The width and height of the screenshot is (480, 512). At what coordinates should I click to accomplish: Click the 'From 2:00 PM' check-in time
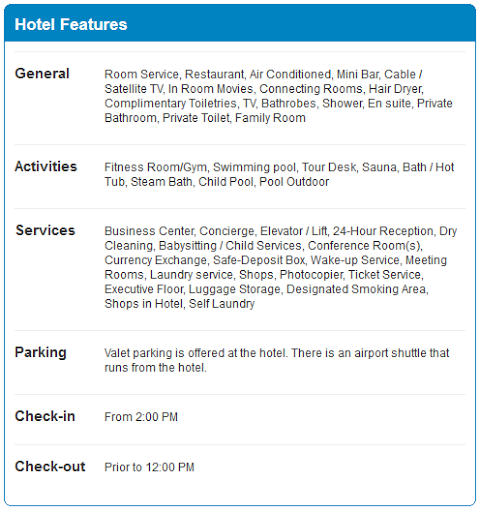click(141, 417)
